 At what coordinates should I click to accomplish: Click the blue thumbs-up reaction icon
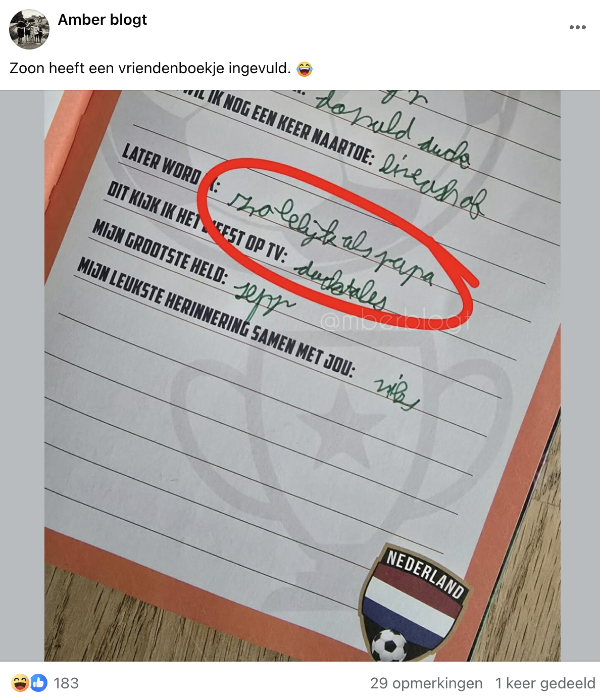[39, 683]
